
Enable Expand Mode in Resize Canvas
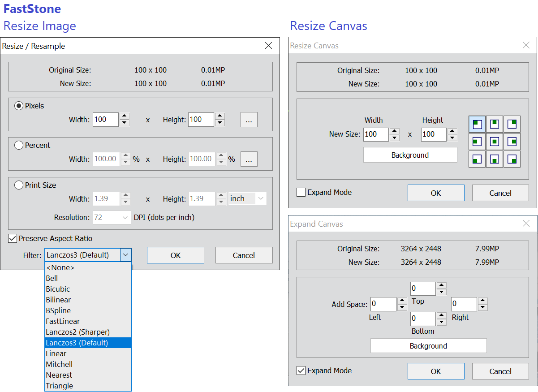click(301, 193)
